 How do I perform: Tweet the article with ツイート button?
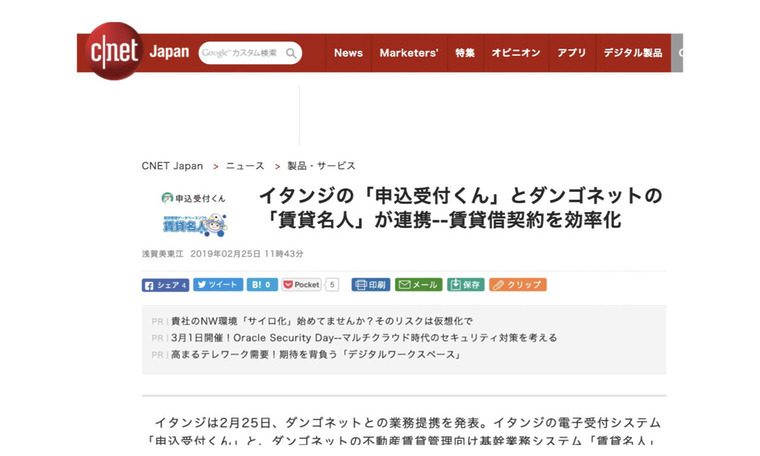[217, 284]
